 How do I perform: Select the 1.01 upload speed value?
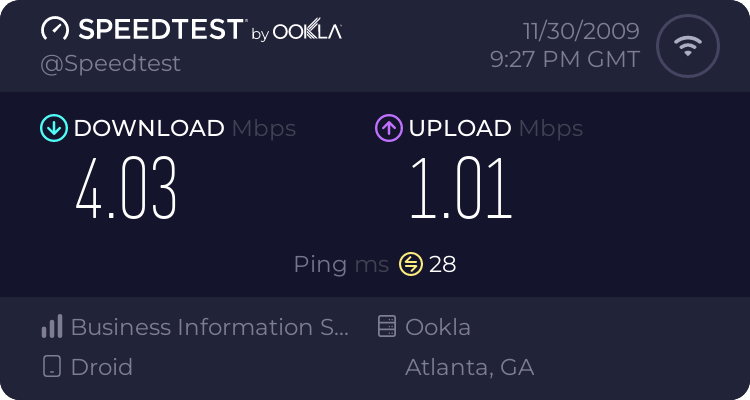pyautogui.click(x=460, y=188)
